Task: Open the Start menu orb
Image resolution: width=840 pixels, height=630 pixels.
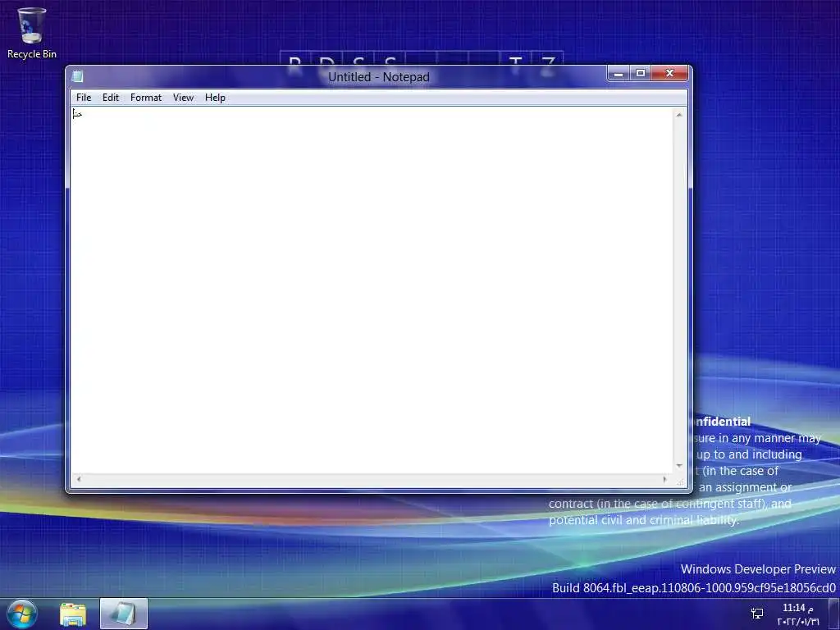Action: 22,614
